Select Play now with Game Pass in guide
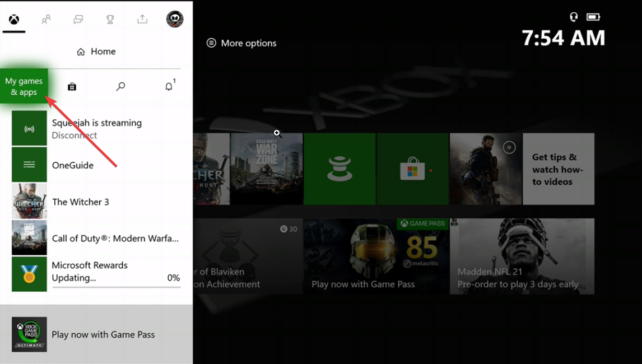642x364 pixels. (96, 334)
